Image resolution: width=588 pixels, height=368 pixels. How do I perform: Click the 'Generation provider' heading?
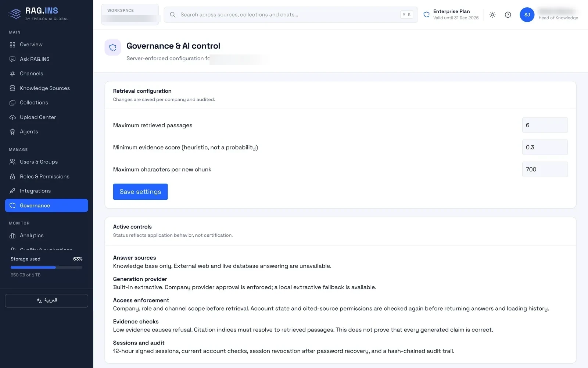[x=140, y=279]
